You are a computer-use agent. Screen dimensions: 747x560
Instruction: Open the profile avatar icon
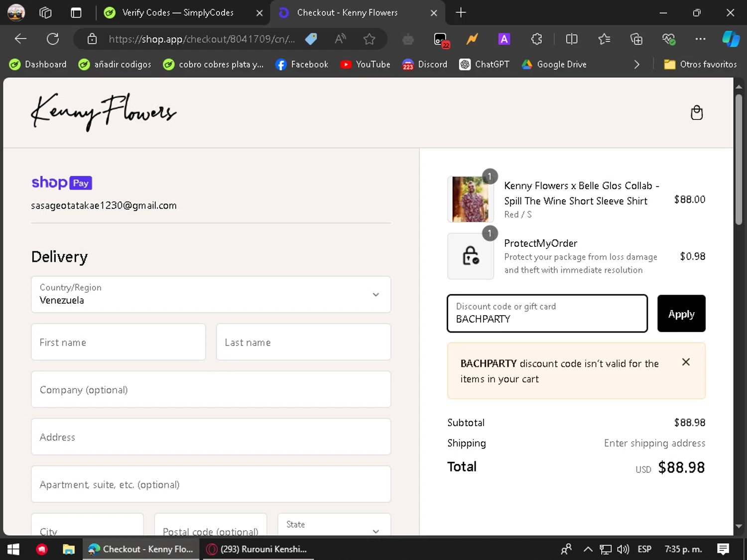coord(16,12)
